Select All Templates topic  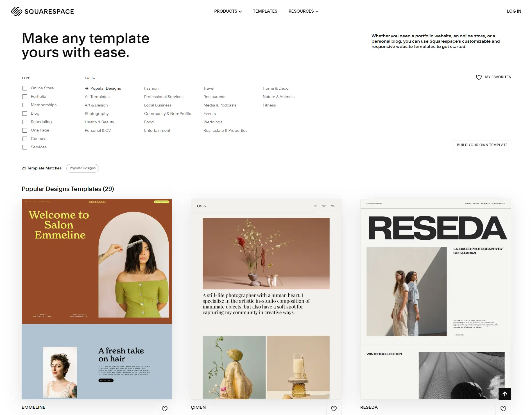tap(97, 97)
